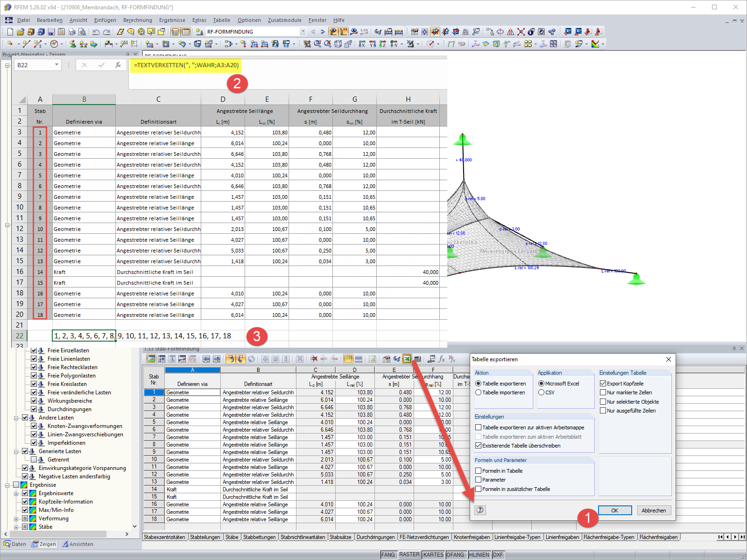Expand the 'Ergebniswerte' tree node
The image size is (747, 560).
(16, 493)
